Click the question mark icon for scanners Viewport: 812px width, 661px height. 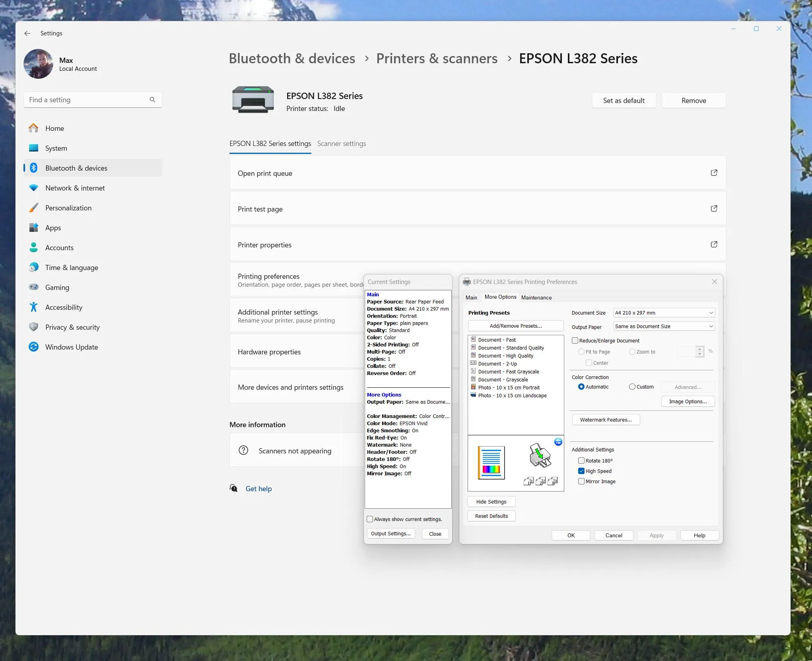click(x=243, y=450)
